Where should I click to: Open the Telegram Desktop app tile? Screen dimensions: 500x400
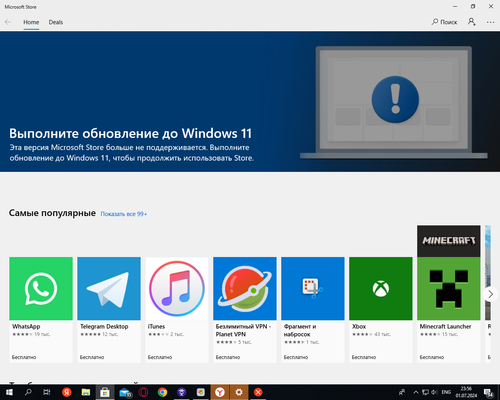(x=109, y=309)
